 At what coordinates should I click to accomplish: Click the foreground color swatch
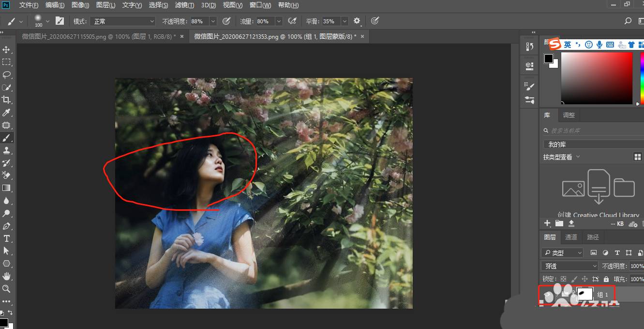[x=549, y=59]
